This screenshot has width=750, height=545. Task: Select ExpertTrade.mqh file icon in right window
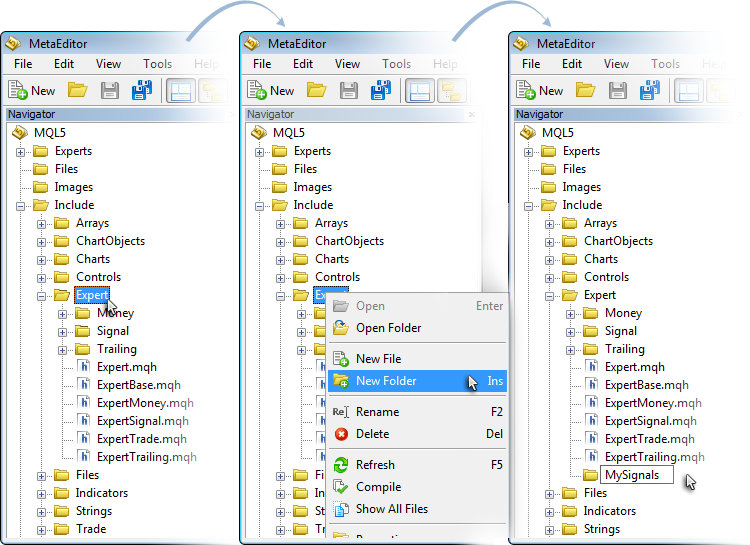click(592, 439)
